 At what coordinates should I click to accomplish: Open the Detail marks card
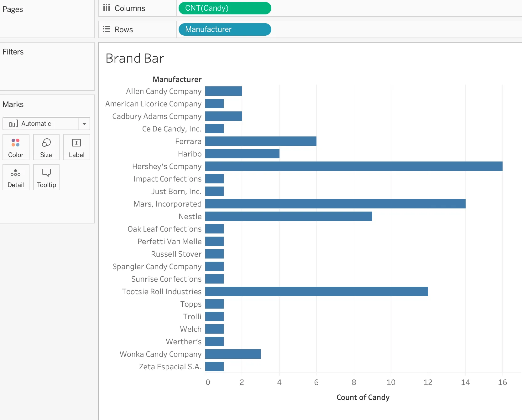[x=16, y=177]
